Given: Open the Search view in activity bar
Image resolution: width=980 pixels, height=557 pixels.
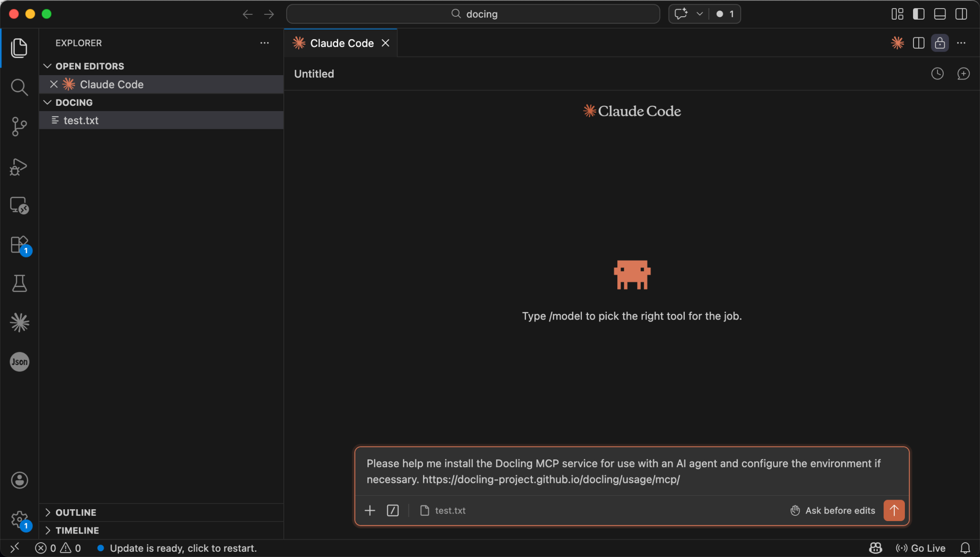Looking at the screenshot, I should coord(19,87).
